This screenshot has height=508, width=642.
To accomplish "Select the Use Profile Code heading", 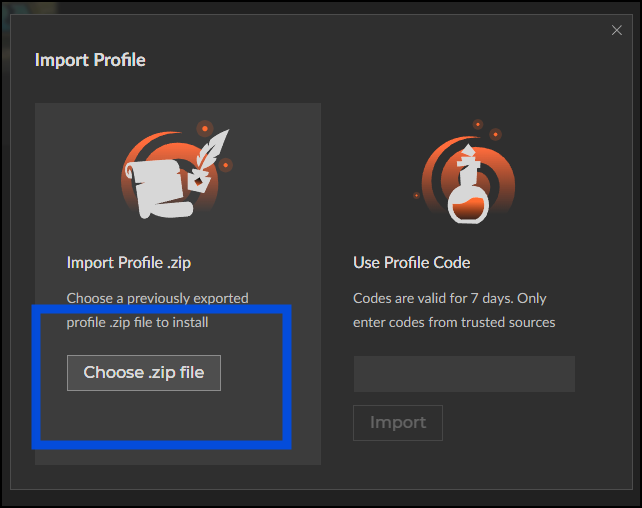I will [411, 263].
